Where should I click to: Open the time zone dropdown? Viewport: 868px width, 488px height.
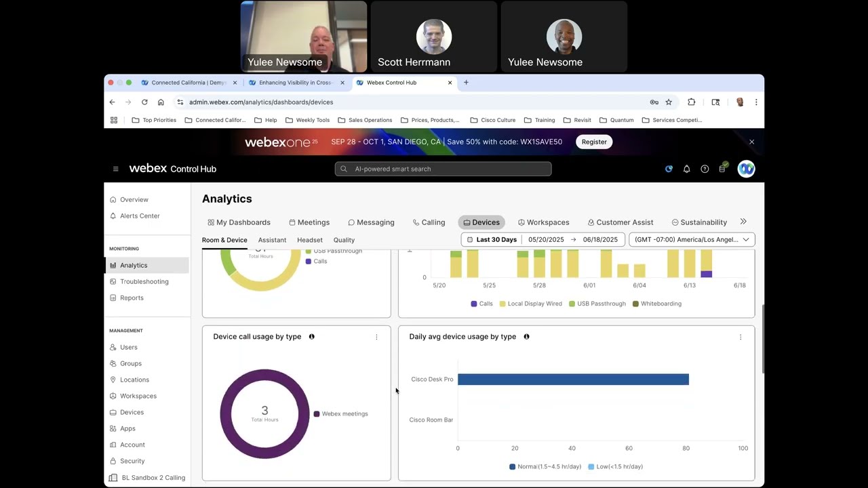(692, 239)
